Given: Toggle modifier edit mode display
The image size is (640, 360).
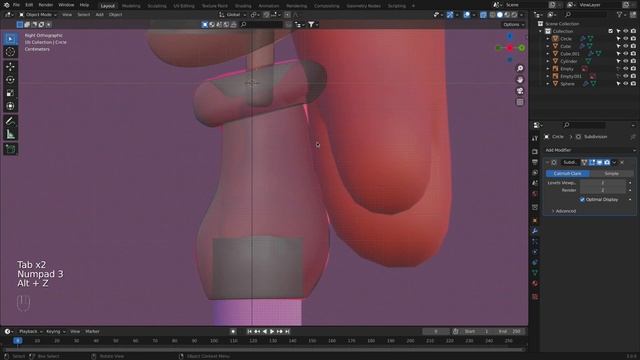Looking at the screenshot, I should point(592,162).
